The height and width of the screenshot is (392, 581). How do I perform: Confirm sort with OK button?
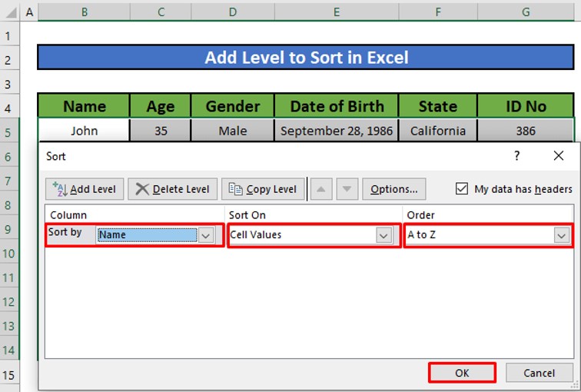pyautogui.click(x=462, y=373)
